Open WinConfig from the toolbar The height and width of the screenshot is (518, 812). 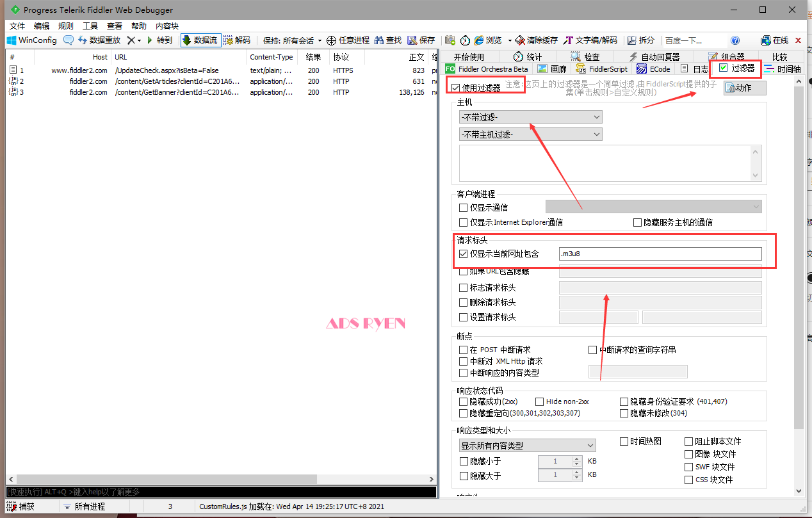[x=32, y=40]
